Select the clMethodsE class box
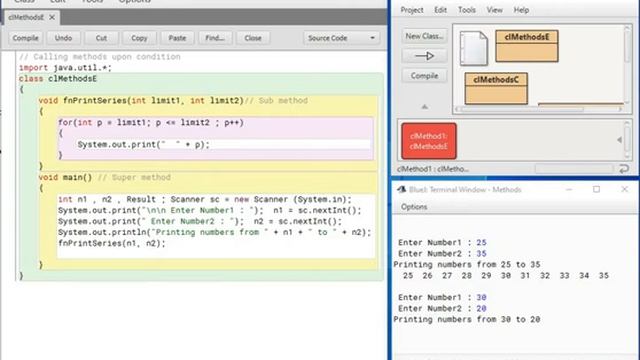 [x=527, y=46]
